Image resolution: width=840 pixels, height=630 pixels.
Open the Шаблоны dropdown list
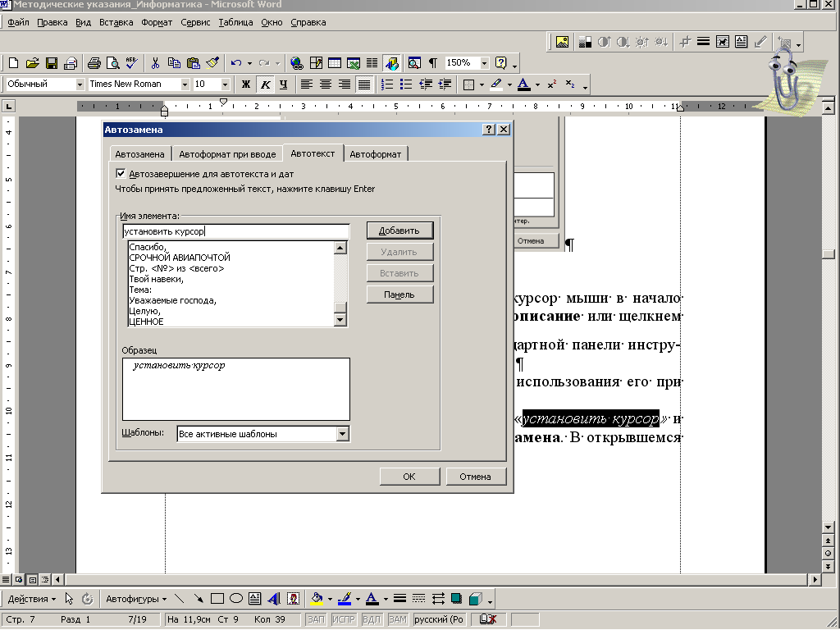pyautogui.click(x=343, y=434)
